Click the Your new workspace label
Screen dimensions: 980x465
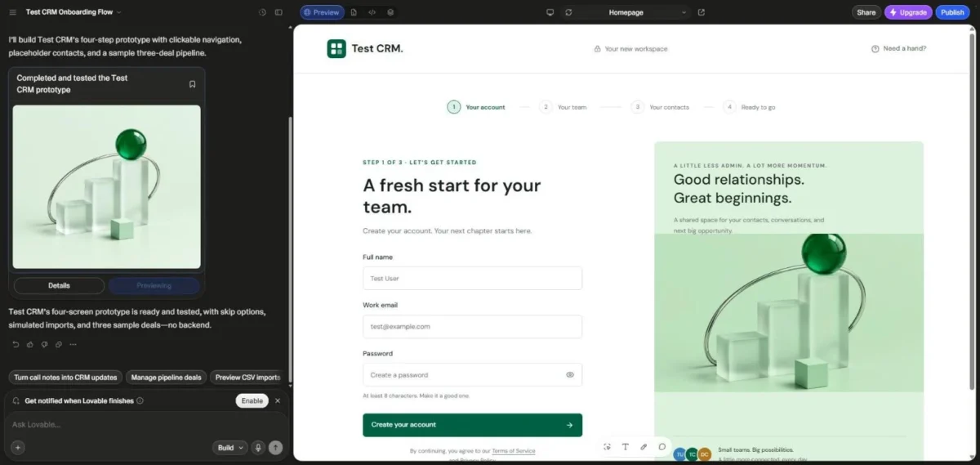[630, 48]
